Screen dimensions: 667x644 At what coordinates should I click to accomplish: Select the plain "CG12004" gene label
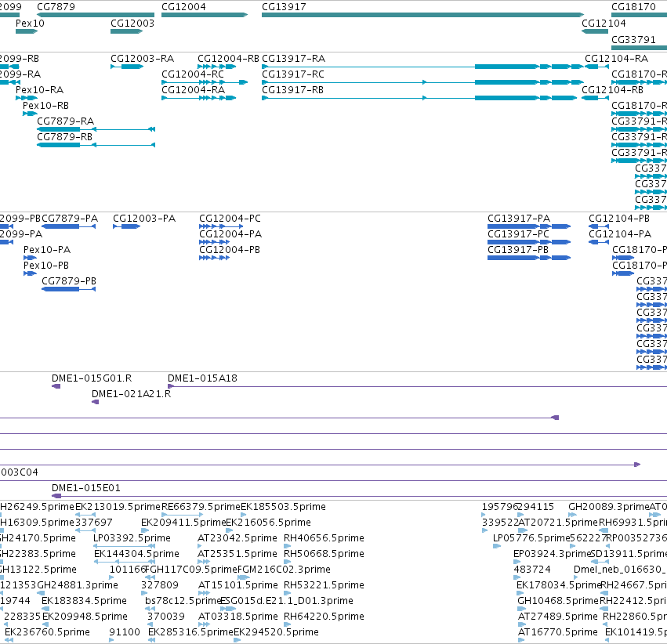pos(183,7)
